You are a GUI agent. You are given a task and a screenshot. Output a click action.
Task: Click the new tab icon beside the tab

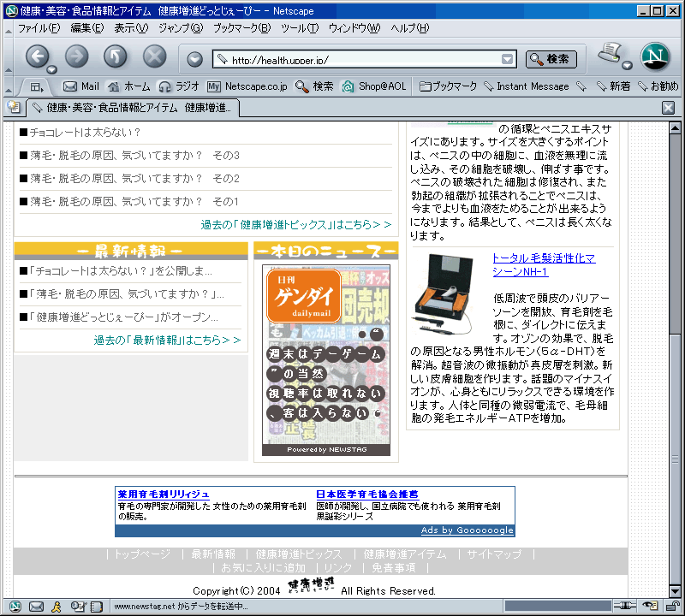click(x=14, y=107)
